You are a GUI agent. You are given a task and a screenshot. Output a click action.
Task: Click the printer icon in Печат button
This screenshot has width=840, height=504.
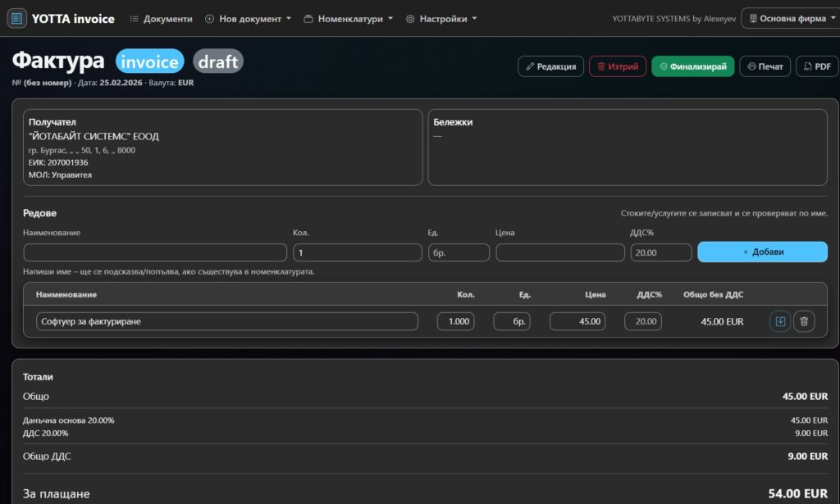751,66
